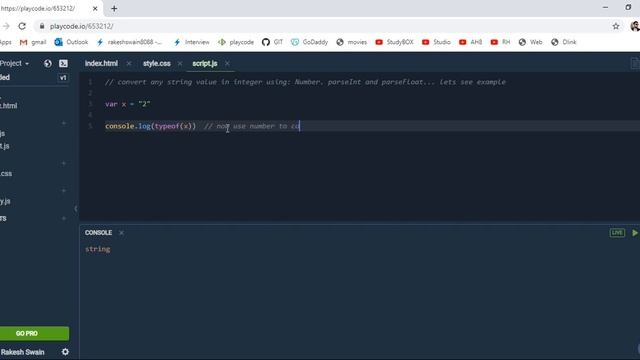
Task: Click code line with var x = "2"
Action: pyautogui.click(x=128, y=104)
